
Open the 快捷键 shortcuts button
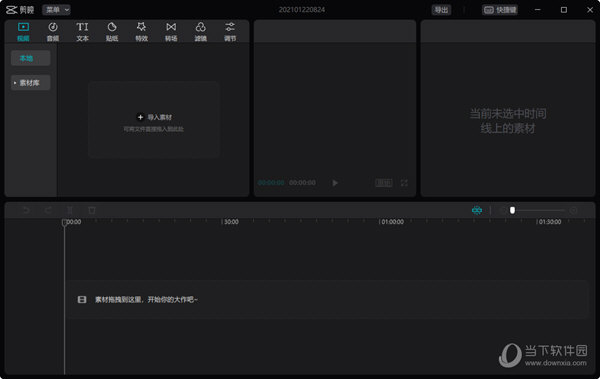pyautogui.click(x=500, y=10)
